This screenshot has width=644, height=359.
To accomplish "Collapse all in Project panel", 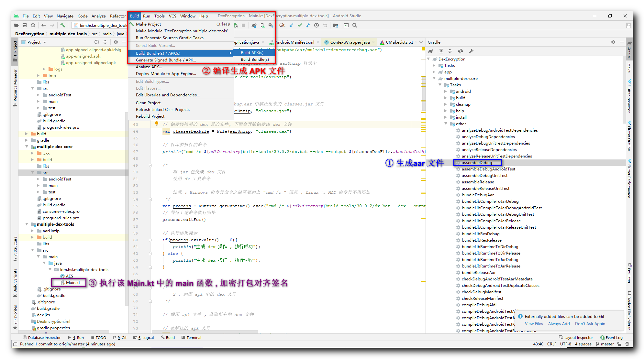I will [105, 42].
